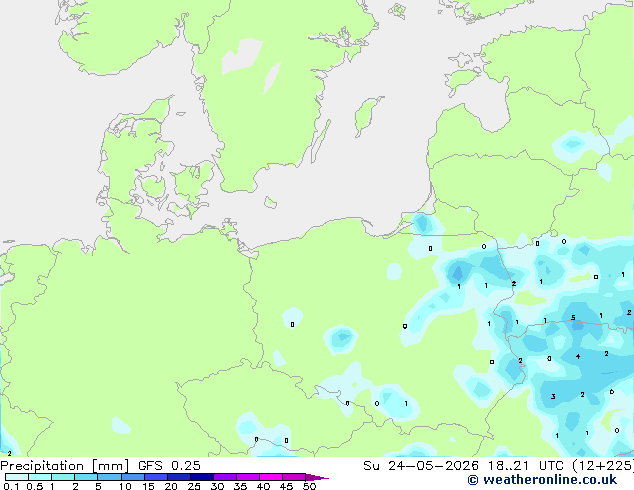Click the 10–15 mm legend swatch
The width and height of the screenshot is (634, 490).
point(132,477)
